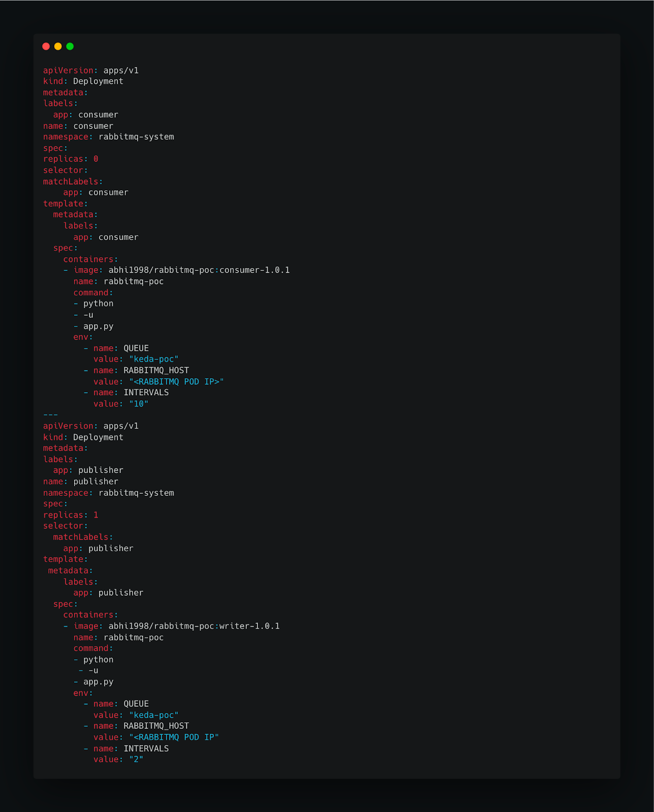Click the INTERVALS value "10"

[139, 404]
